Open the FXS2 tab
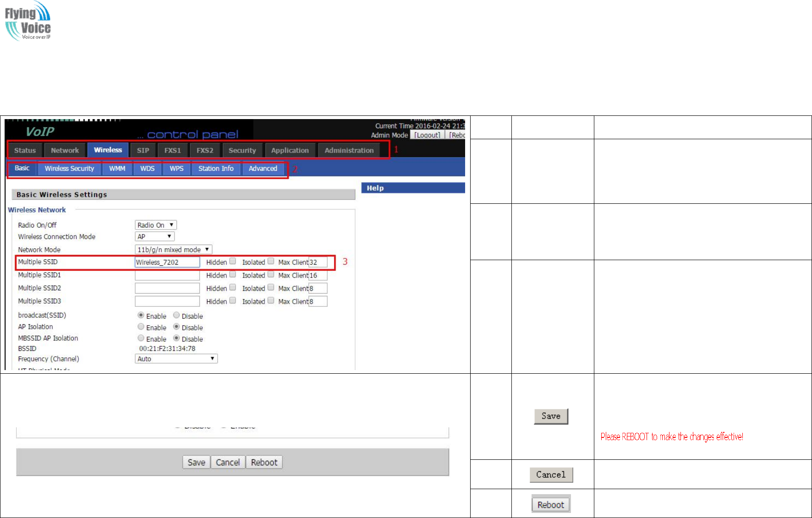The image size is (812, 518). click(205, 150)
